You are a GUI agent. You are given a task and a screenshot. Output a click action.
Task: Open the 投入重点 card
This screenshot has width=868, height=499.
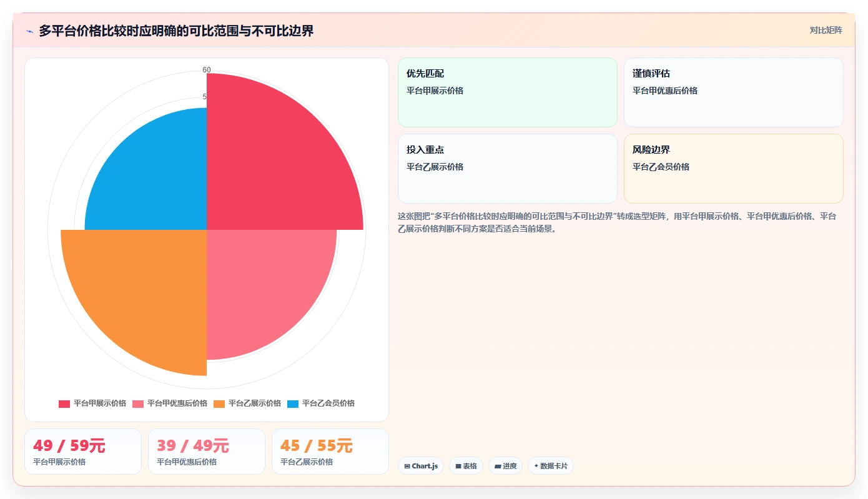click(507, 169)
